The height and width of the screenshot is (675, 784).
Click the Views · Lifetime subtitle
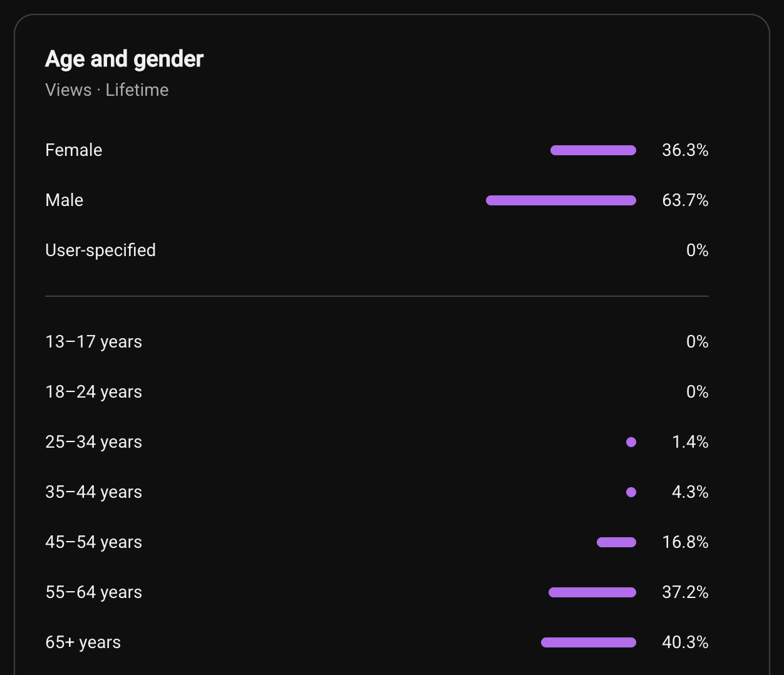click(107, 90)
